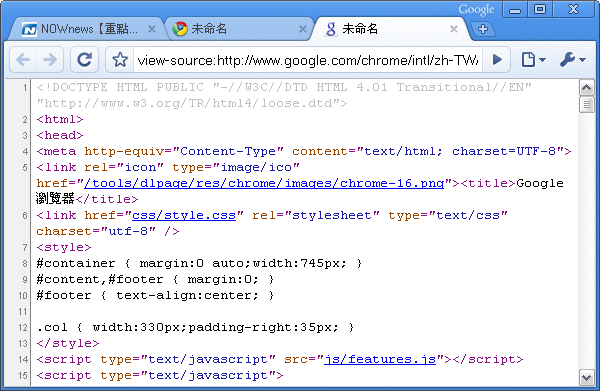Screen dimensions: 600x391
Task: Click the "<html>" tag on line 2
Action: [x=60, y=119]
